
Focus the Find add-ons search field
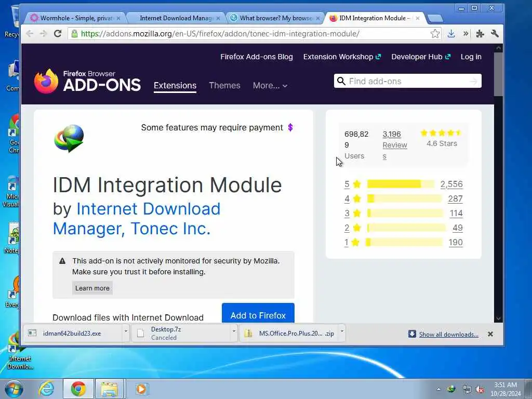(407, 81)
